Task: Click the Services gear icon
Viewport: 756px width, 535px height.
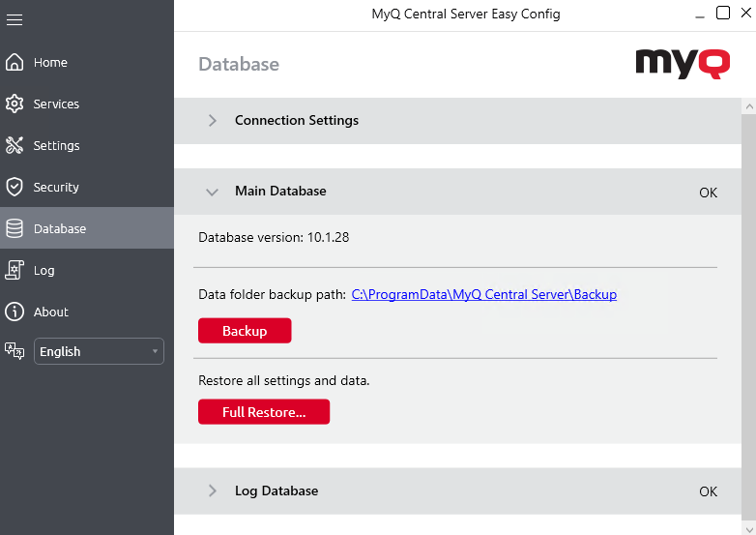Action: pos(15,104)
